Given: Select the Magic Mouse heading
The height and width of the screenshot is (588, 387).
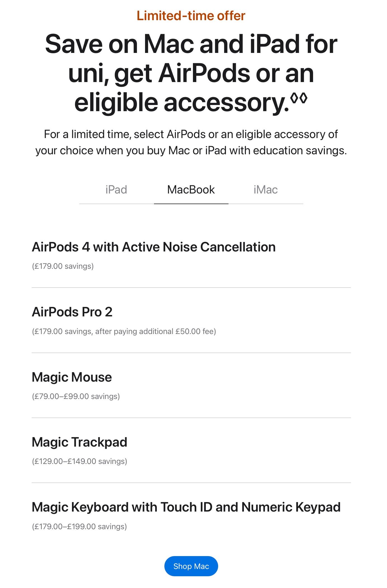Looking at the screenshot, I should pos(72,377).
